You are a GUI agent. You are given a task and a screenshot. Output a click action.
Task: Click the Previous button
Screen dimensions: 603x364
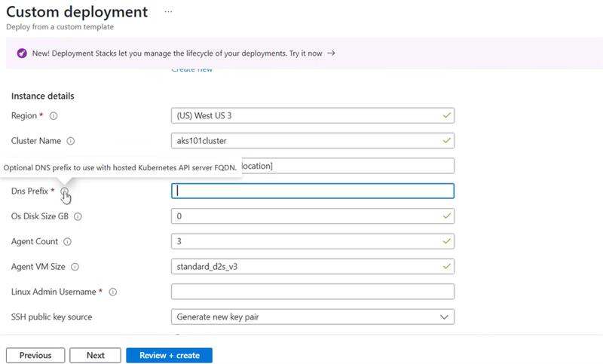(35, 355)
